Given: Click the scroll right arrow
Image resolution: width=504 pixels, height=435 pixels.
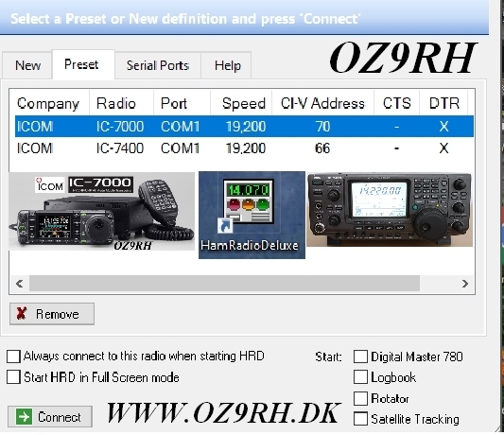Looking at the screenshot, I should (x=465, y=284).
